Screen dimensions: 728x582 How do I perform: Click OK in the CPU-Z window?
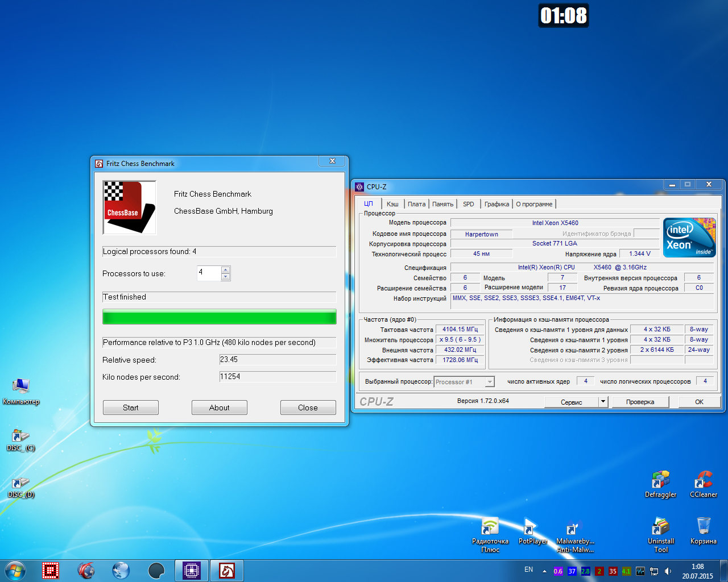(699, 402)
